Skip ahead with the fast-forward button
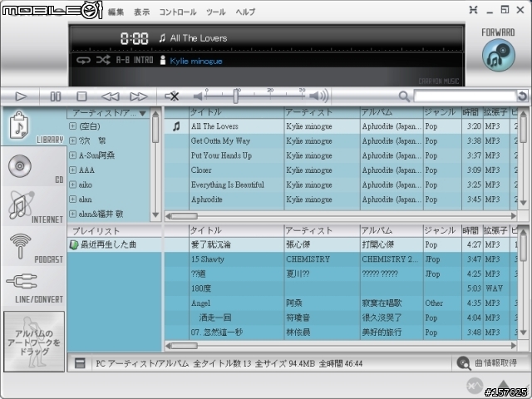Image resolution: width=532 pixels, height=399 pixels. click(x=139, y=96)
